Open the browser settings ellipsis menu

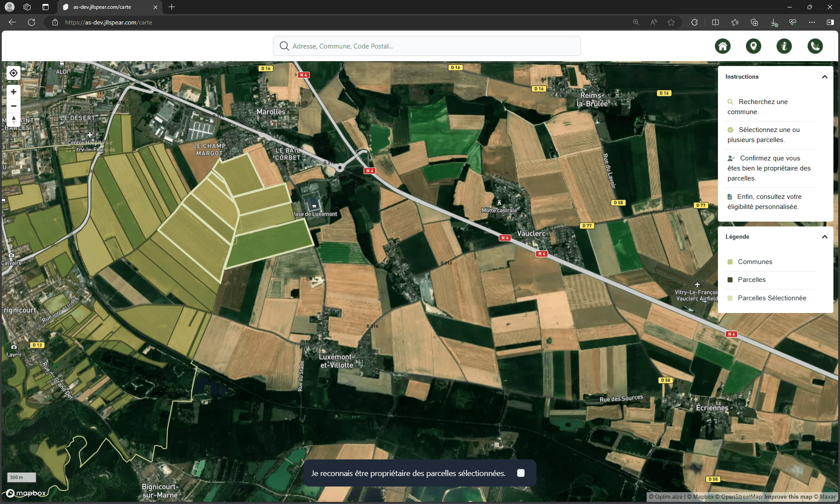(812, 22)
